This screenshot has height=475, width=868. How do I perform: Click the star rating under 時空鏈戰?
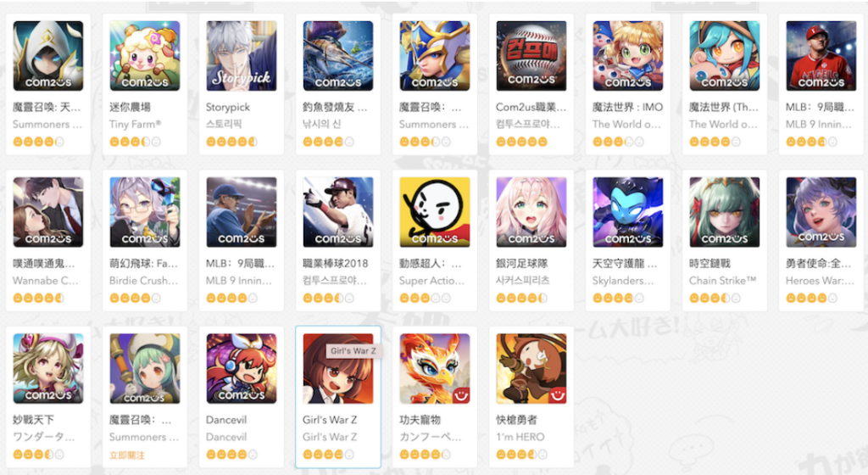tap(715, 299)
